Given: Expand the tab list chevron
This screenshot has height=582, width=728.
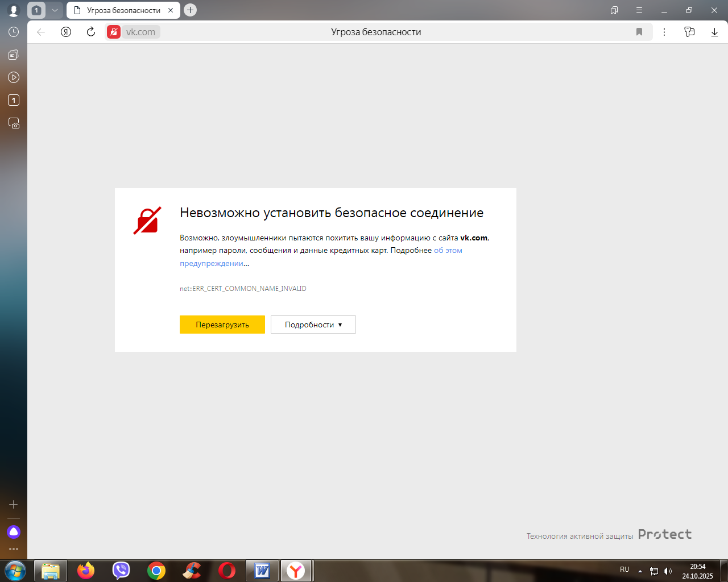Looking at the screenshot, I should (55, 10).
